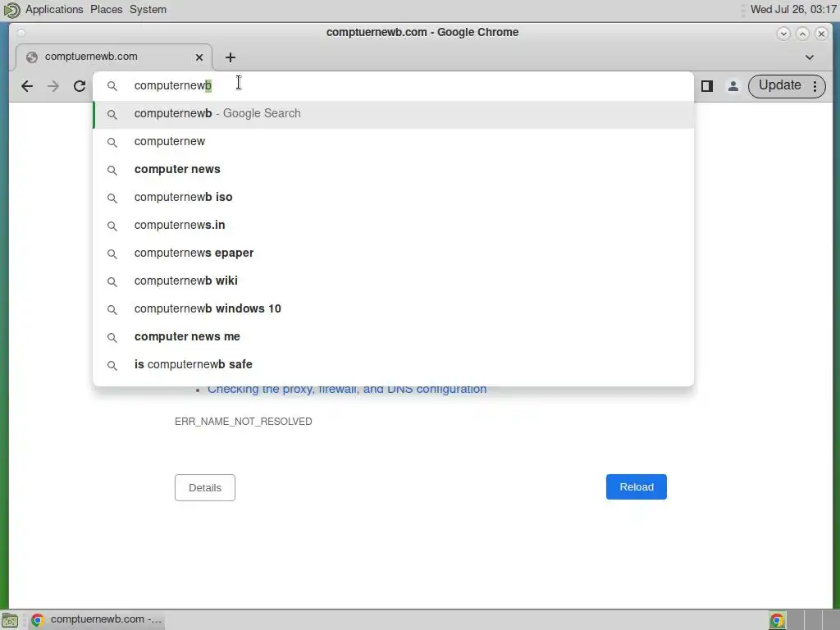Choose the 'computernews.in' suggestion
Viewport: 840px width, 630px height.
point(394,225)
